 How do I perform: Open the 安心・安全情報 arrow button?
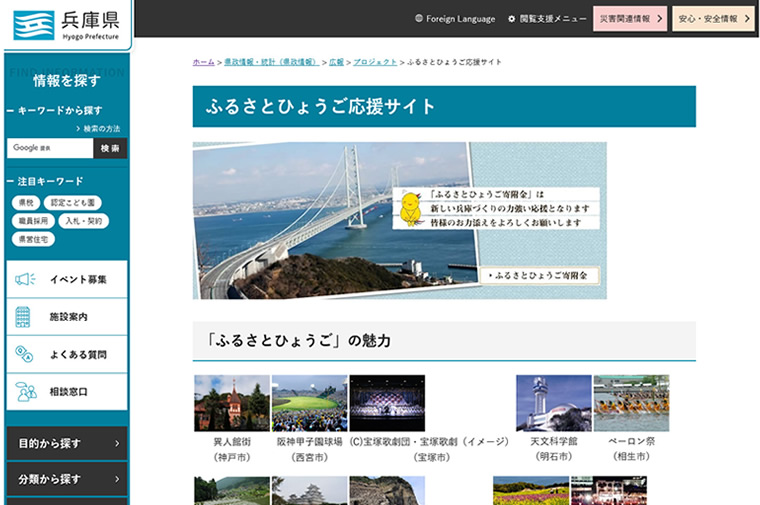click(713, 18)
